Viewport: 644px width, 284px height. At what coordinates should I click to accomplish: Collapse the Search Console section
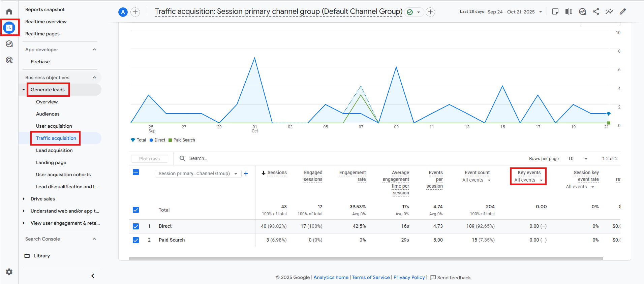[94, 239]
